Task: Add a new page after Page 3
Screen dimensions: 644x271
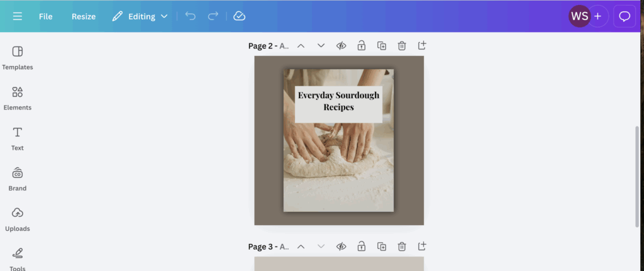Action: (x=422, y=246)
